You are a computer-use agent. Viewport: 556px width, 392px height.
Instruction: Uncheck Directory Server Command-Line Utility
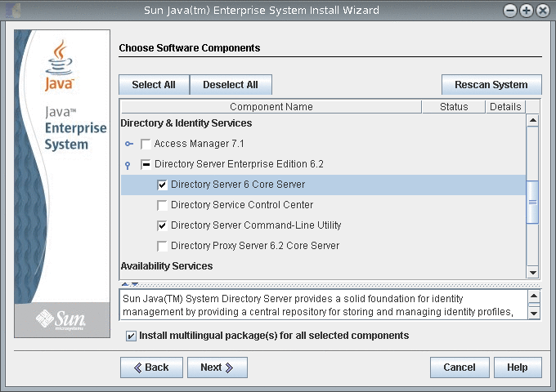(x=162, y=225)
